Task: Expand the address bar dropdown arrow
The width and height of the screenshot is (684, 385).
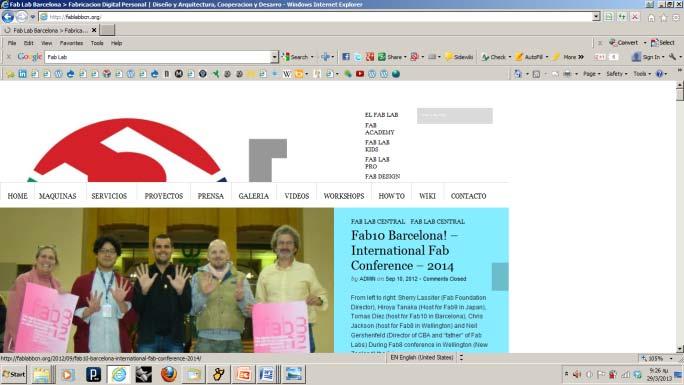Action: (x=596, y=17)
